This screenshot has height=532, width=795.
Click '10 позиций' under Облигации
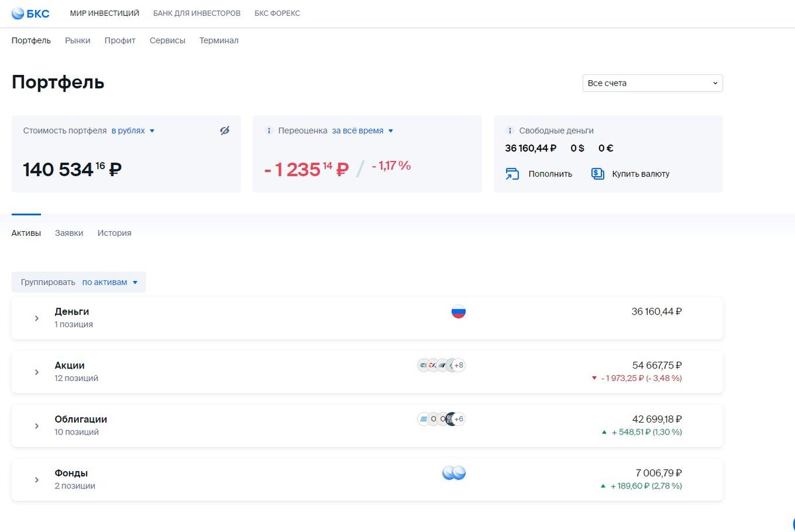click(77, 432)
